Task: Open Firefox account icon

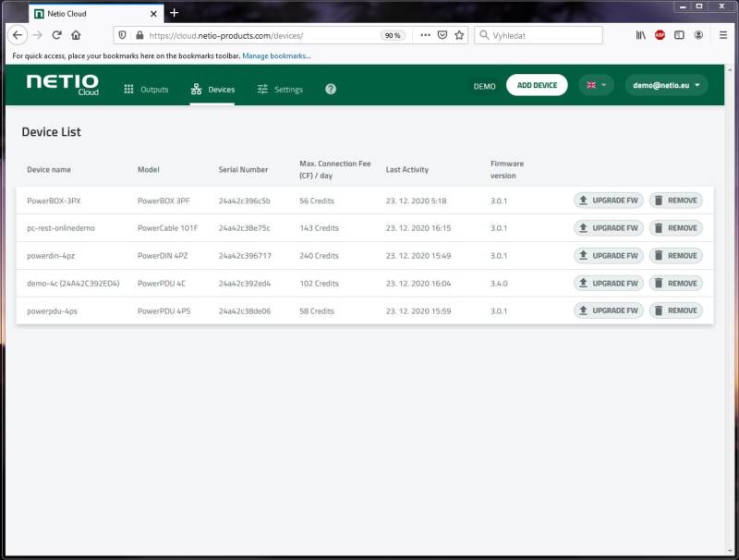Action: (698, 35)
